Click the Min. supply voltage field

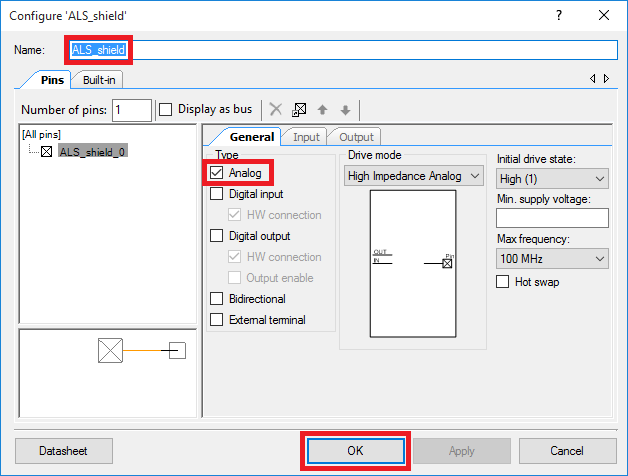552,218
